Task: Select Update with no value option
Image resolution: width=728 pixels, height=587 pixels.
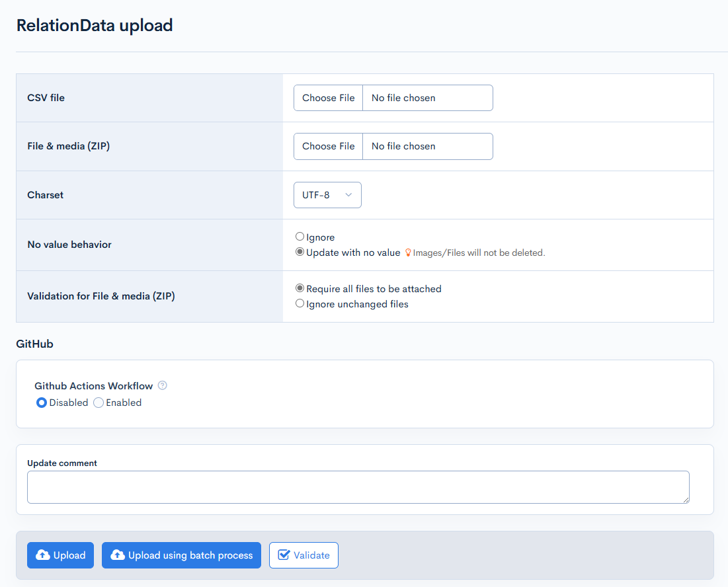Action: 300,251
